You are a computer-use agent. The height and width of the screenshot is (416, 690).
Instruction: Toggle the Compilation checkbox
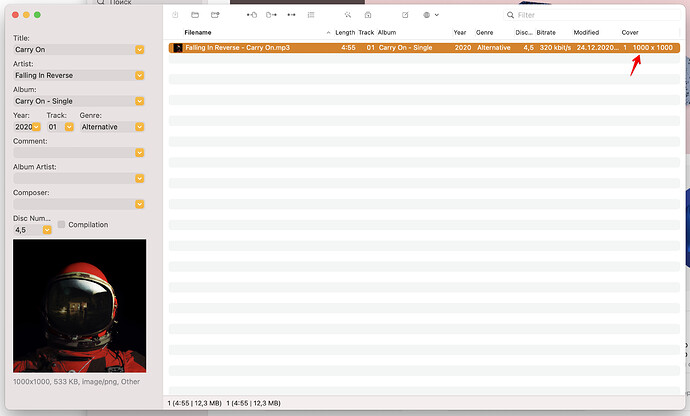(x=61, y=225)
